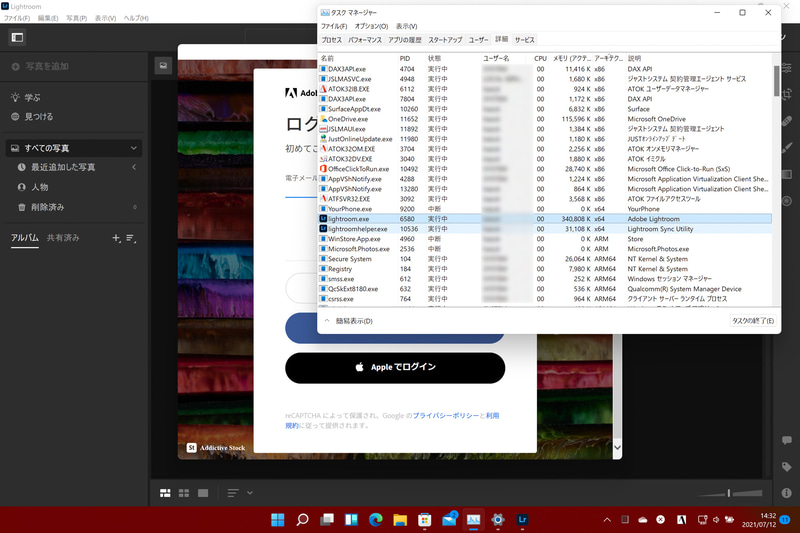
Task: Select the Radial gradient tool icon
Action: 787,201
